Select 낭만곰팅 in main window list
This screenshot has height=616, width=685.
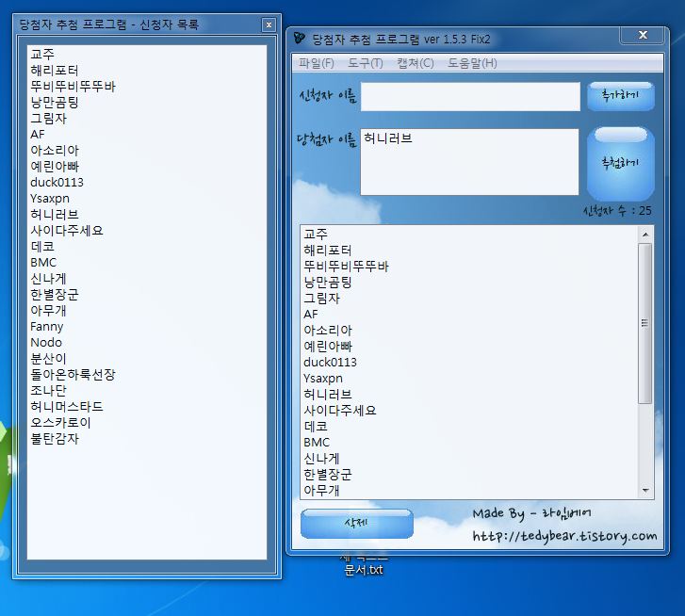pos(328,282)
